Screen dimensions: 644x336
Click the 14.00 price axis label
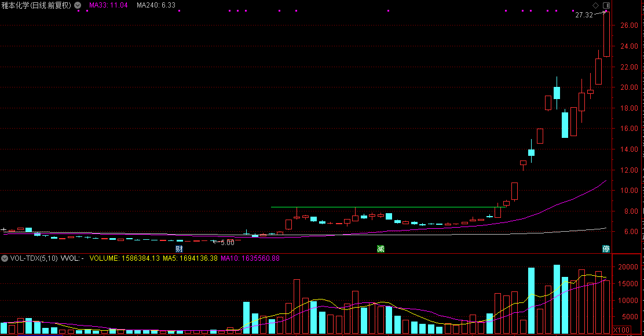[629, 149]
